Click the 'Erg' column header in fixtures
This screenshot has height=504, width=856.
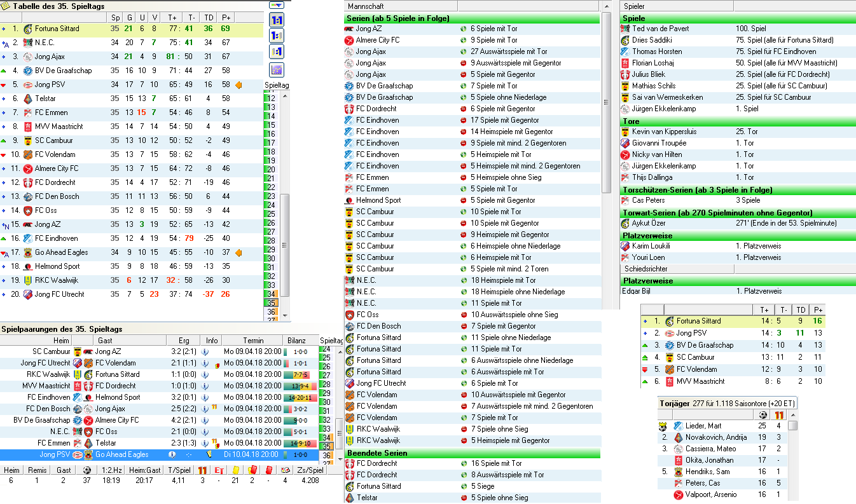[x=184, y=341]
